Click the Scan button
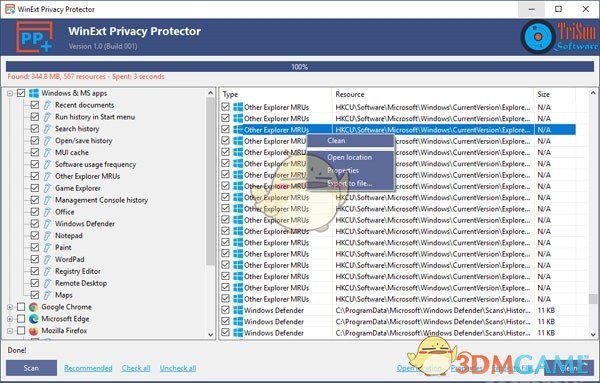The width and height of the screenshot is (600, 383). click(31, 368)
